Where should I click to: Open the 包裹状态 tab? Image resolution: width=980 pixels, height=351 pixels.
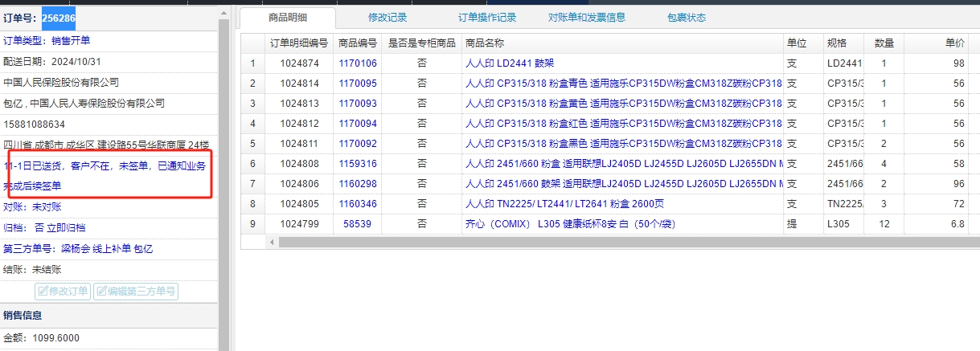point(687,17)
